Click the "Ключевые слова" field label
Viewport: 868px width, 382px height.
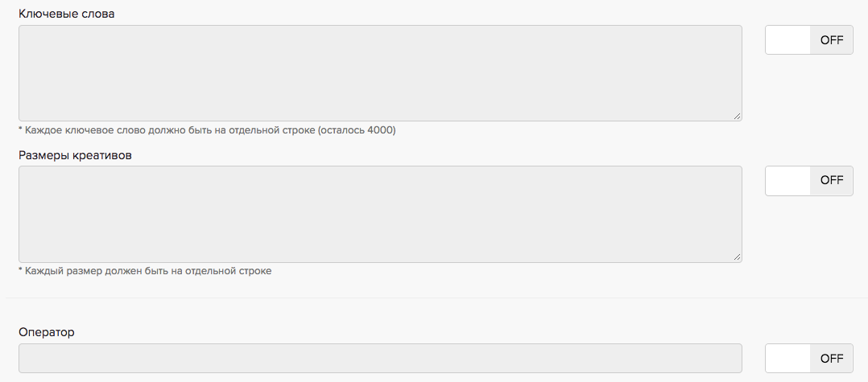(x=66, y=14)
